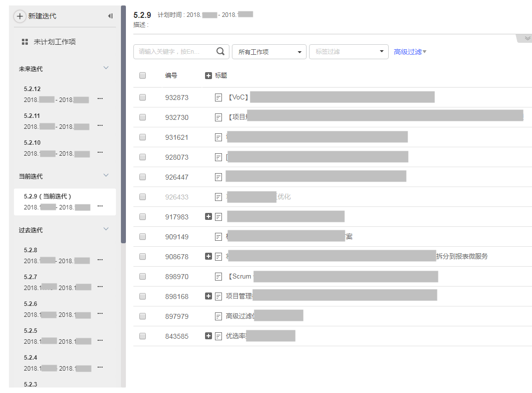Click the grid icon beside 未计划工作项
This screenshot has height=393, width=532.
click(x=24, y=42)
